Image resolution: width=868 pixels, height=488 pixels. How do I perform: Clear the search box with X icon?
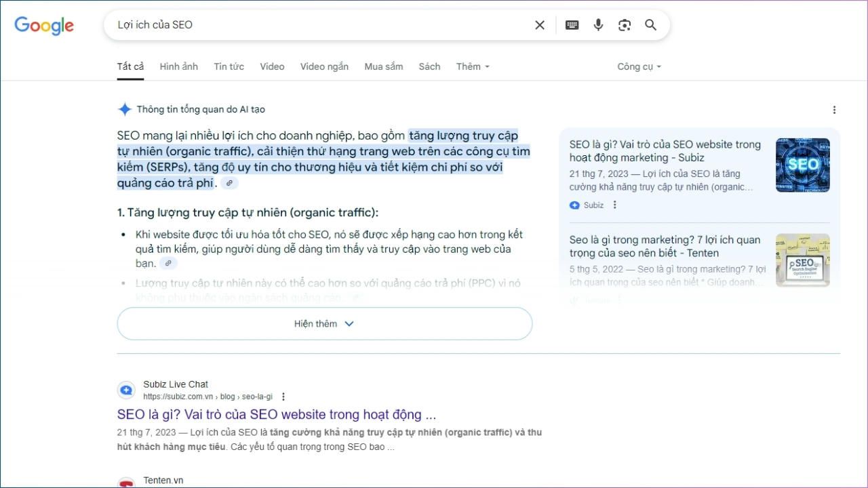tap(540, 25)
